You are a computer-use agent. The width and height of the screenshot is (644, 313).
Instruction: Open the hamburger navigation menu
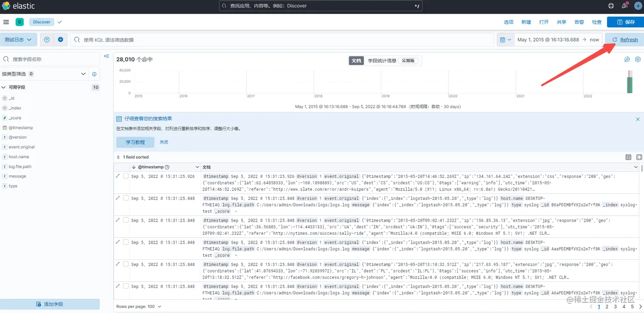pyautogui.click(x=6, y=22)
